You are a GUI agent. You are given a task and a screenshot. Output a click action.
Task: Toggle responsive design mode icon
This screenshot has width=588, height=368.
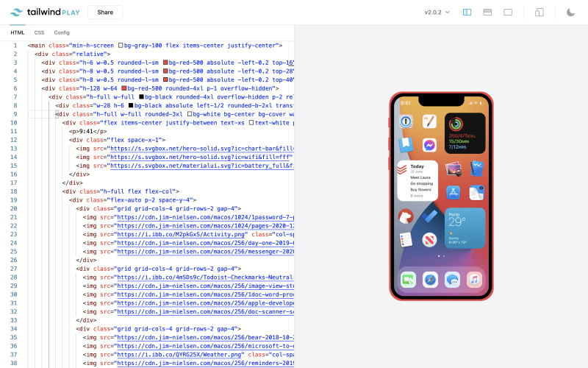point(539,13)
